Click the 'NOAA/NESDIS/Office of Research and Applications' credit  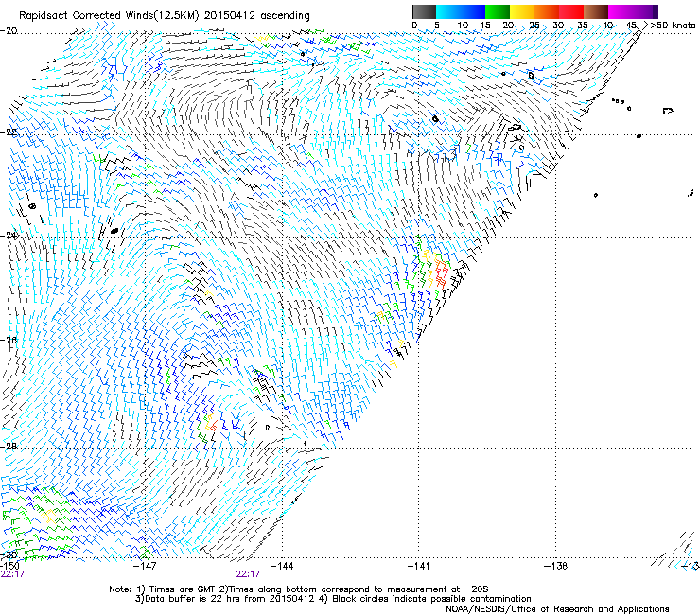coord(557,608)
